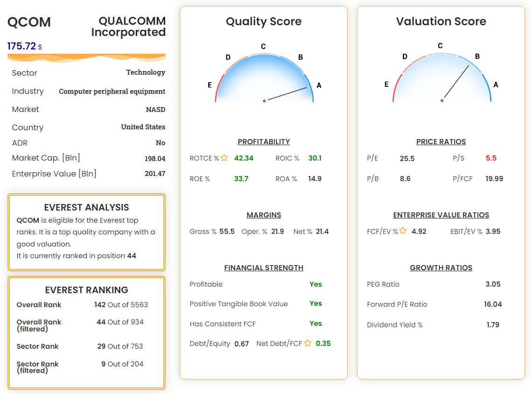Viewport: 532px width, 394px height.
Task: Click the star icon beside FCF/EV %
Action: coord(403,231)
